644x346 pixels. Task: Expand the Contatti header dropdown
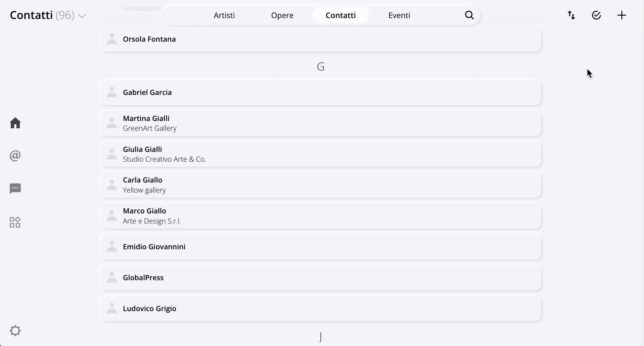click(x=82, y=16)
